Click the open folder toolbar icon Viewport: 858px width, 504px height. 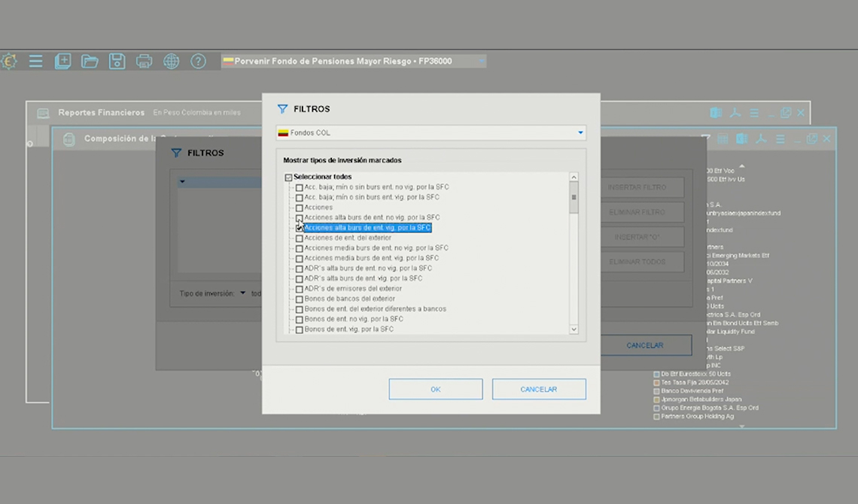click(90, 61)
